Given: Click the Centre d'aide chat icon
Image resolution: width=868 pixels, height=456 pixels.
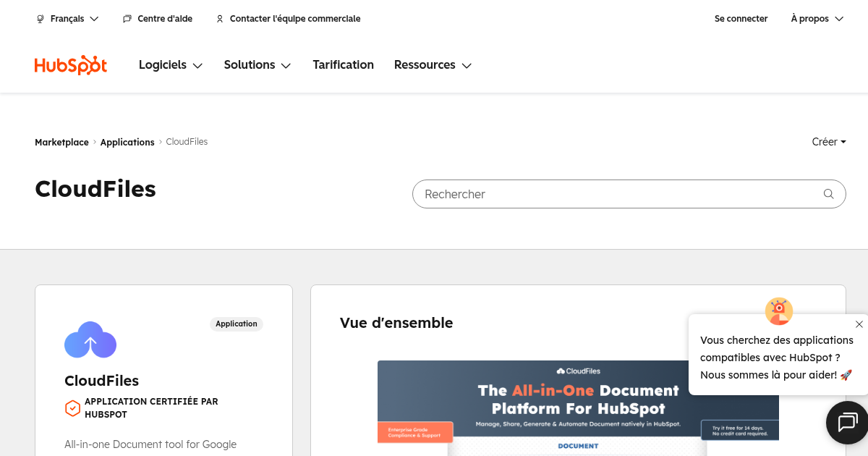Looking at the screenshot, I should click(127, 19).
